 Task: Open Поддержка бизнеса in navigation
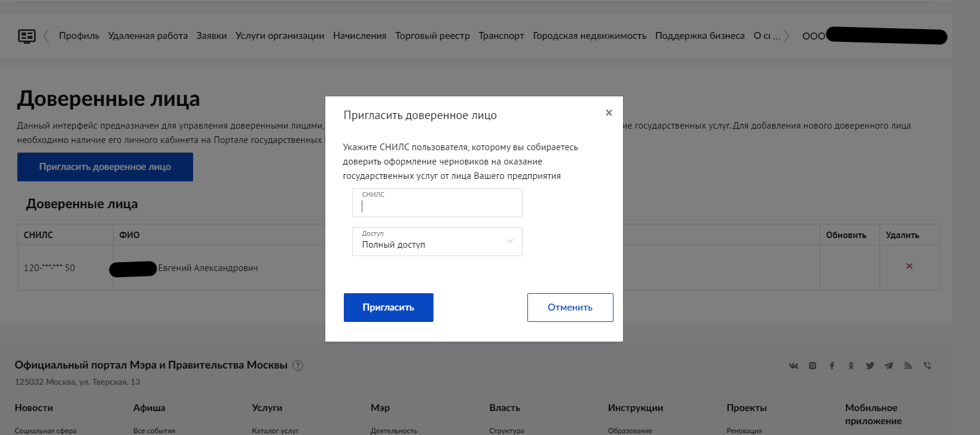pyautogui.click(x=700, y=36)
